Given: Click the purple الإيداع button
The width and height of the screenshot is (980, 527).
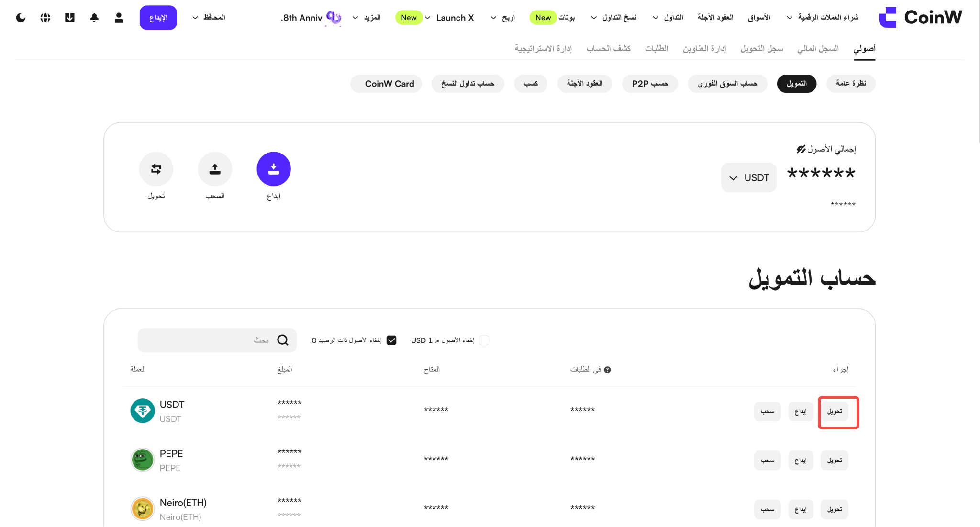Looking at the screenshot, I should click(x=158, y=18).
